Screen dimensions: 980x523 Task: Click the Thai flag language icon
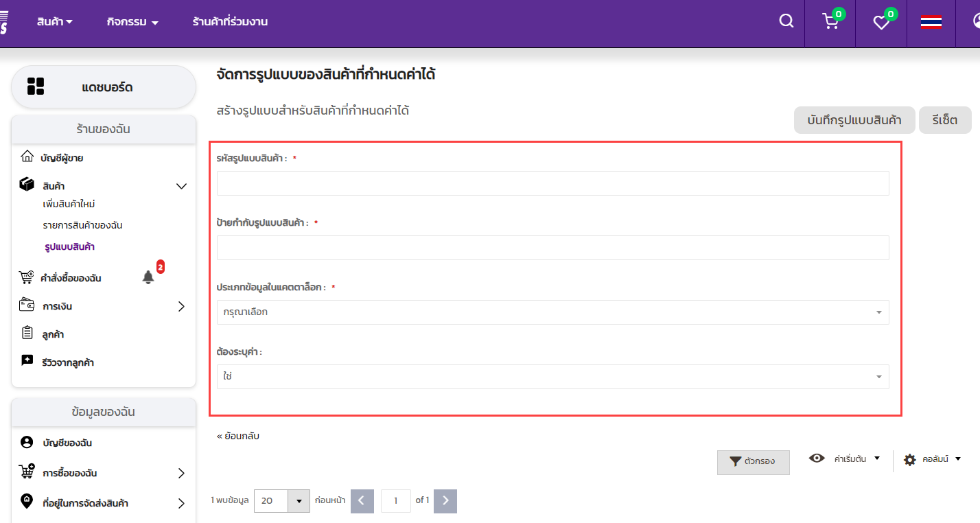coord(931,21)
